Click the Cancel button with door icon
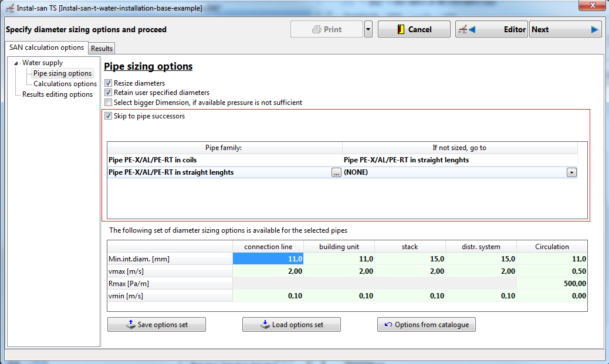The width and height of the screenshot is (609, 364). point(414,29)
